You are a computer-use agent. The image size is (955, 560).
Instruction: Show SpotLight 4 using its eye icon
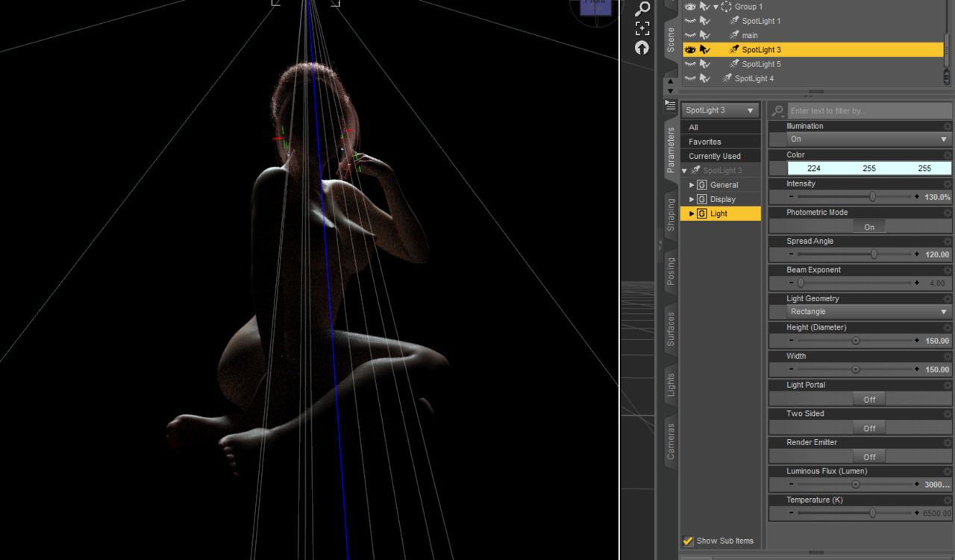pyautogui.click(x=690, y=78)
